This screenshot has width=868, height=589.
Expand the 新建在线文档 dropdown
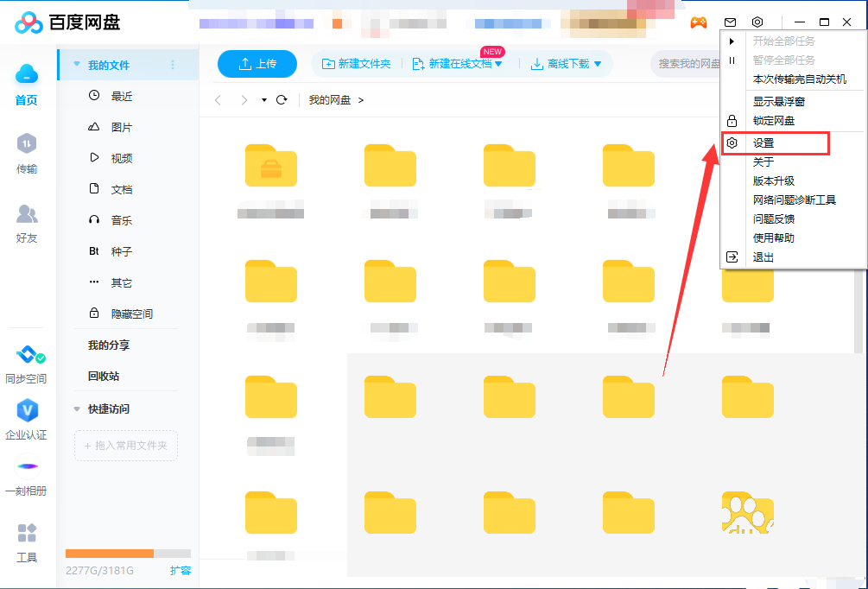click(x=498, y=64)
